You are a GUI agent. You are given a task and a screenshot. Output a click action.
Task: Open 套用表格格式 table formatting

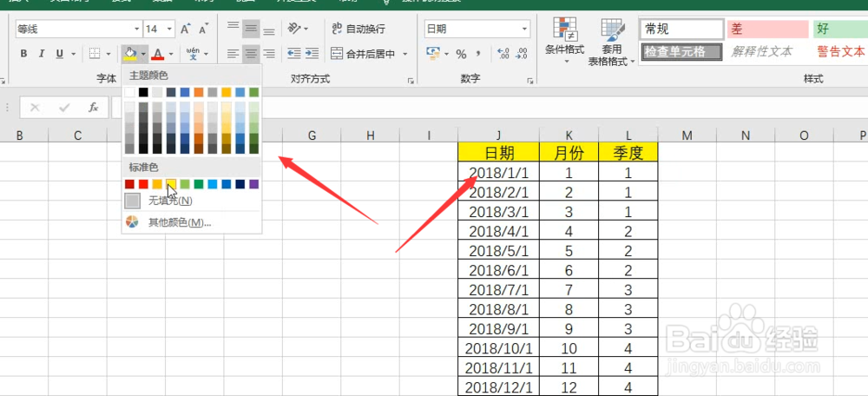pos(611,42)
